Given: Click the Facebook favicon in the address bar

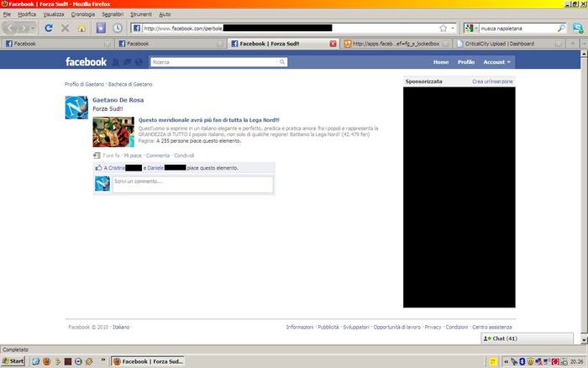Looking at the screenshot, I should pyautogui.click(x=137, y=28).
